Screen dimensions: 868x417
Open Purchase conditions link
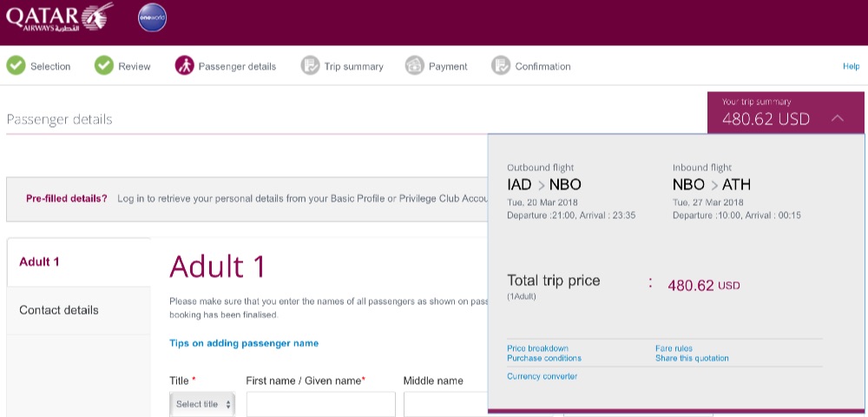pyautogui.click(x=544, y=358)
